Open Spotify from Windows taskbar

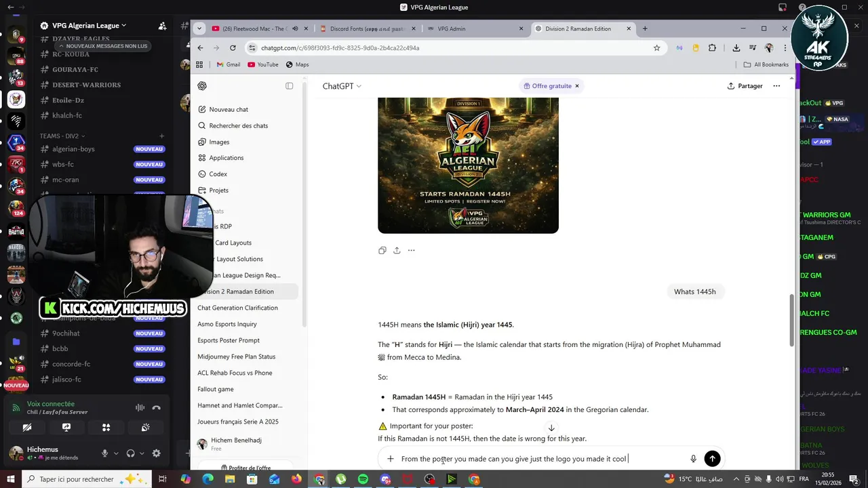[363, 479]
